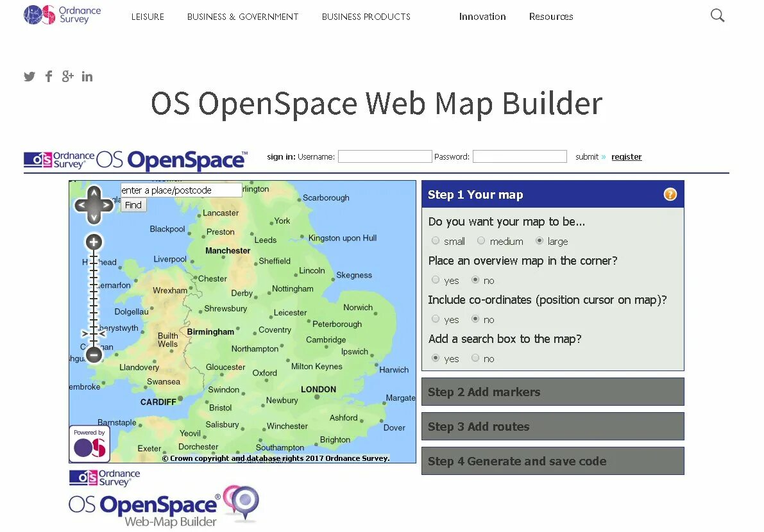Focus the place/postcode search box
This screenshot has height=532, width=764.
point(181,190)
